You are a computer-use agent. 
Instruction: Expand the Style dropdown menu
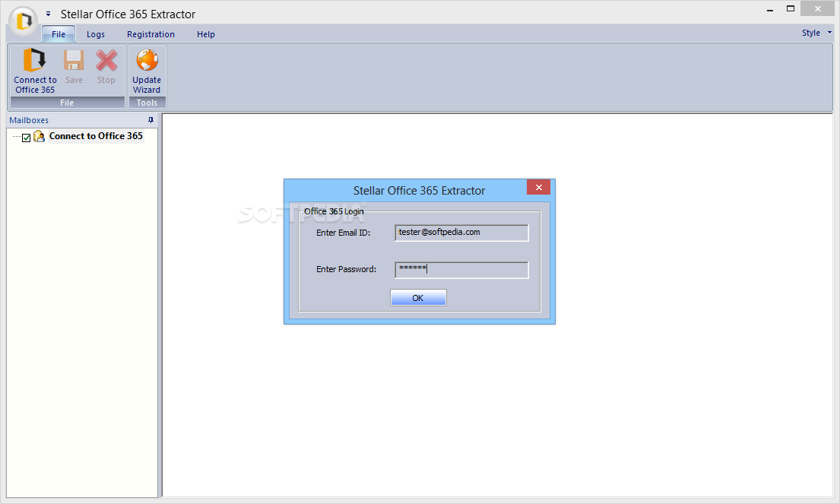pyautogui.click(x=816, y=33)
